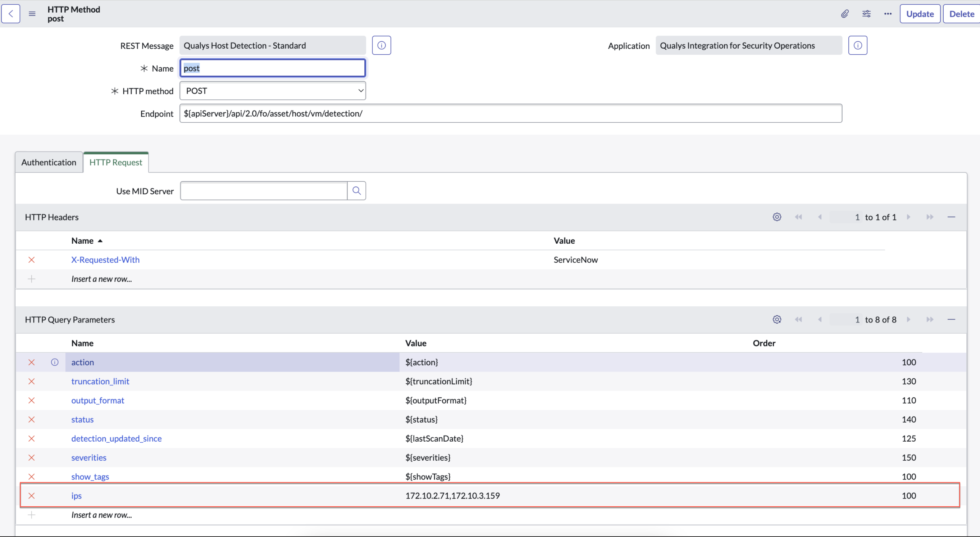Image resolution: width=980 pixels, height=537 pixels.
Task: Delete the action query parameter row
Action: 32,362
